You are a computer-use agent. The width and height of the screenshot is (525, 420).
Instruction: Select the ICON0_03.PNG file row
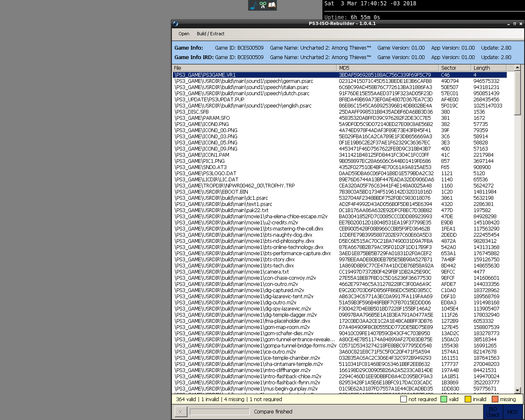(x=340, y=136)
